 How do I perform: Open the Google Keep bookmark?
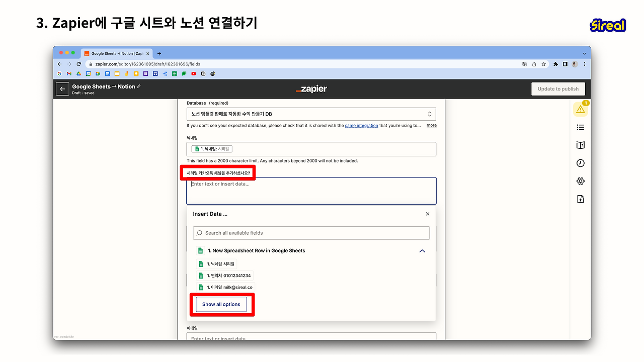tap(136, 74)
